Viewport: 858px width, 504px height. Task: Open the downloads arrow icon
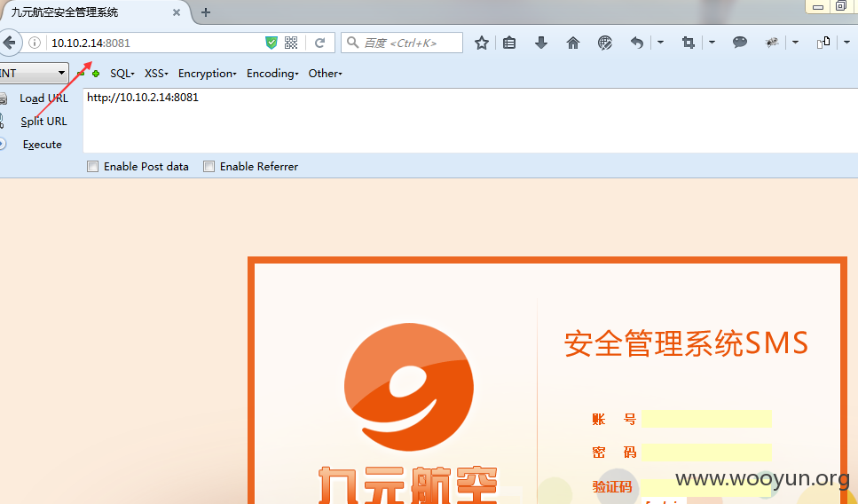pos(541,43)
